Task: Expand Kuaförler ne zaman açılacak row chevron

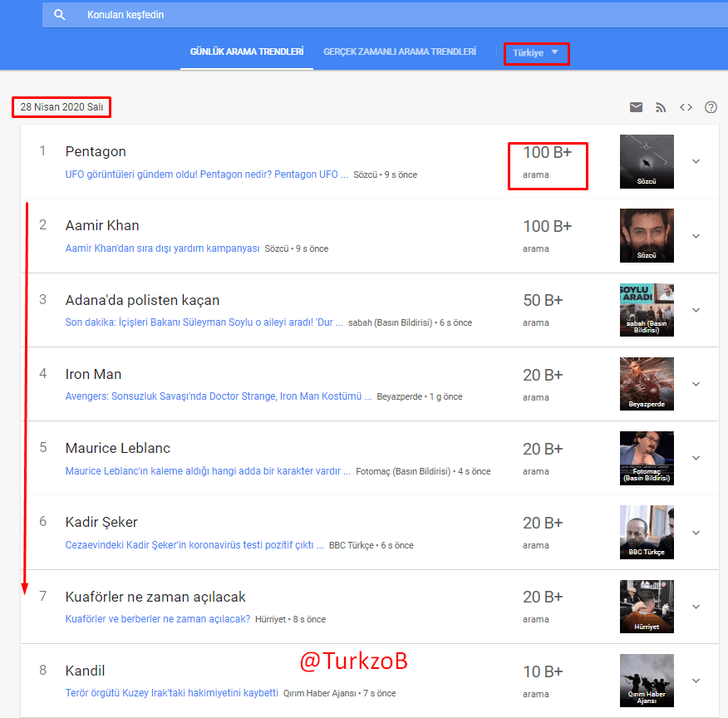Action: click(696, 607)
